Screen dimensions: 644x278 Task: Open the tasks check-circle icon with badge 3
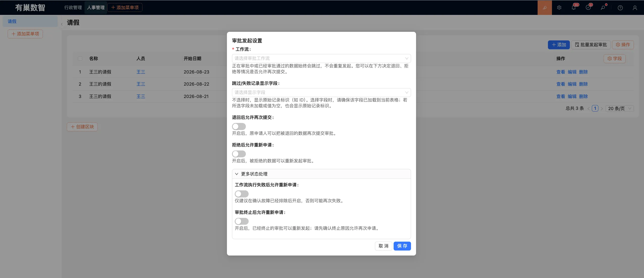pos(588,8)
